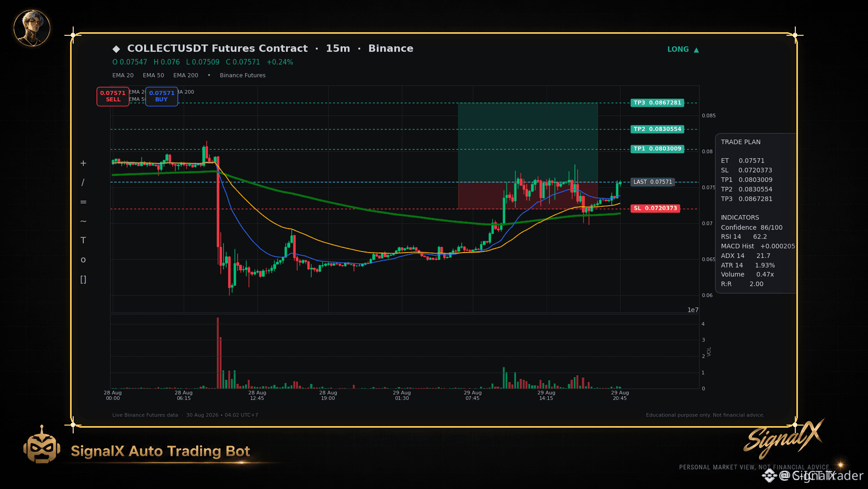Image resolution: width=868 pixels, height=489 pixels.
Task: Click the 29 Aug 14:15 time label
Action: coord(546,395)
